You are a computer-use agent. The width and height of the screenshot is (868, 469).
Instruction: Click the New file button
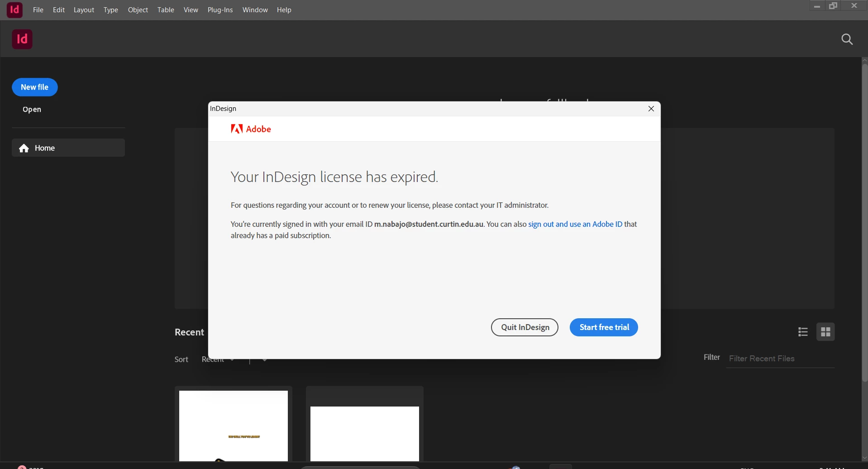coord(35,87)
